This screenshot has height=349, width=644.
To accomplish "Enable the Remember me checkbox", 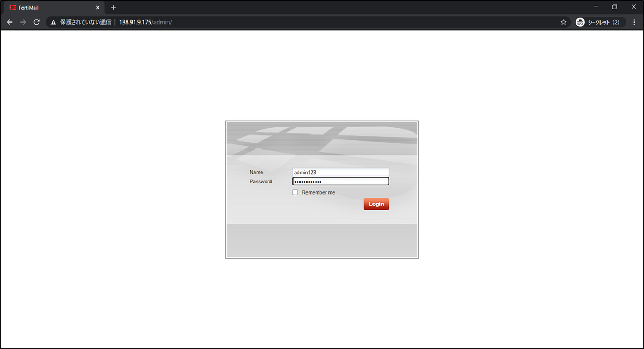I will (x=295, y=192).
